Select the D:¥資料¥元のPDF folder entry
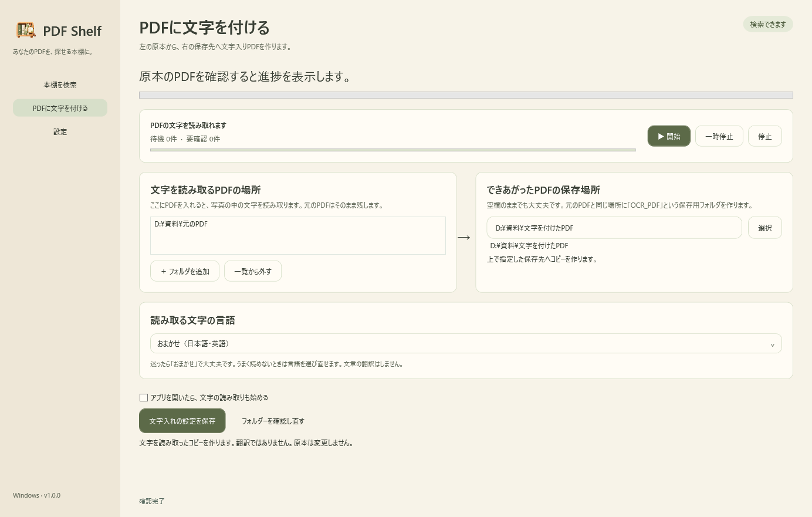Screen dimensions: 812x517 click(298, 224)
